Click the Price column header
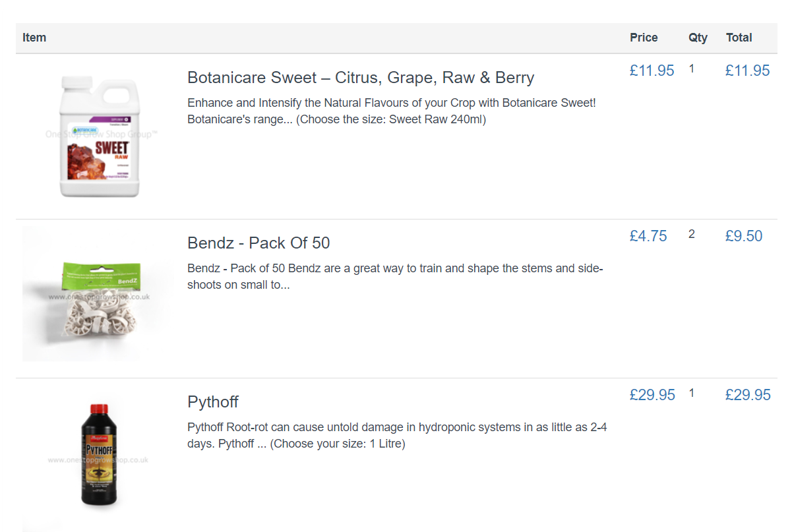Screen dimensions: 790x532 pyautogui.click(x=643, y=38)
